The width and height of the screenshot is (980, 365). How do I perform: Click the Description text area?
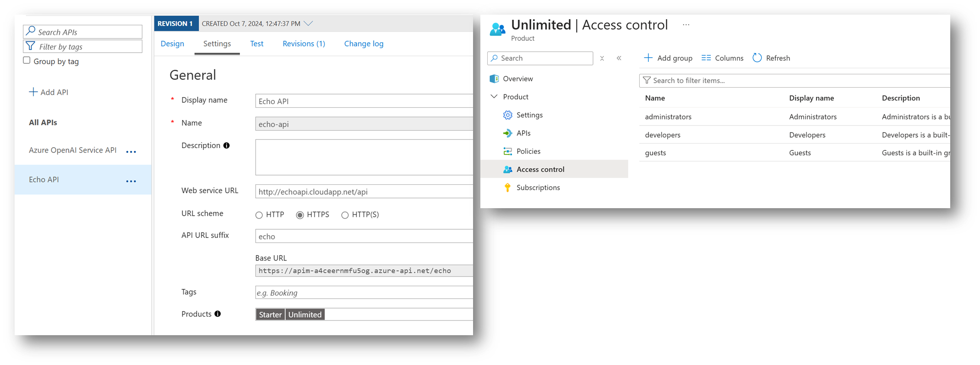364,157
